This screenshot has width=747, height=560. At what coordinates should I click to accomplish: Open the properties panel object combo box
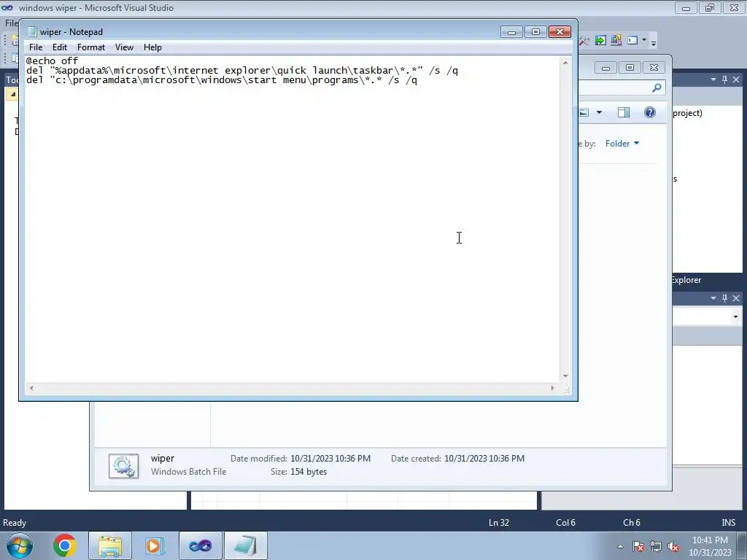(x=708, y=316)
